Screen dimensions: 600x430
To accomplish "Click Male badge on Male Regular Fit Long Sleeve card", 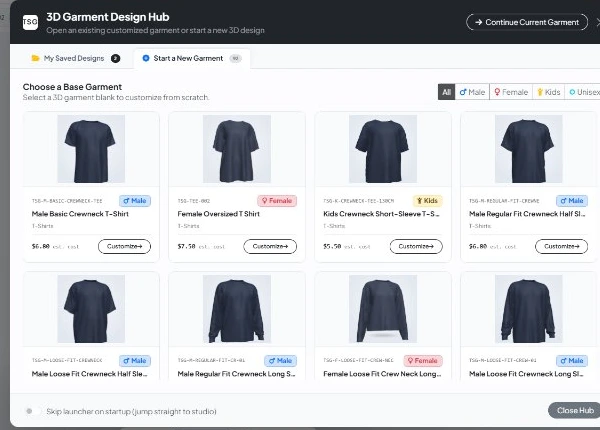I will pos(280,361).
